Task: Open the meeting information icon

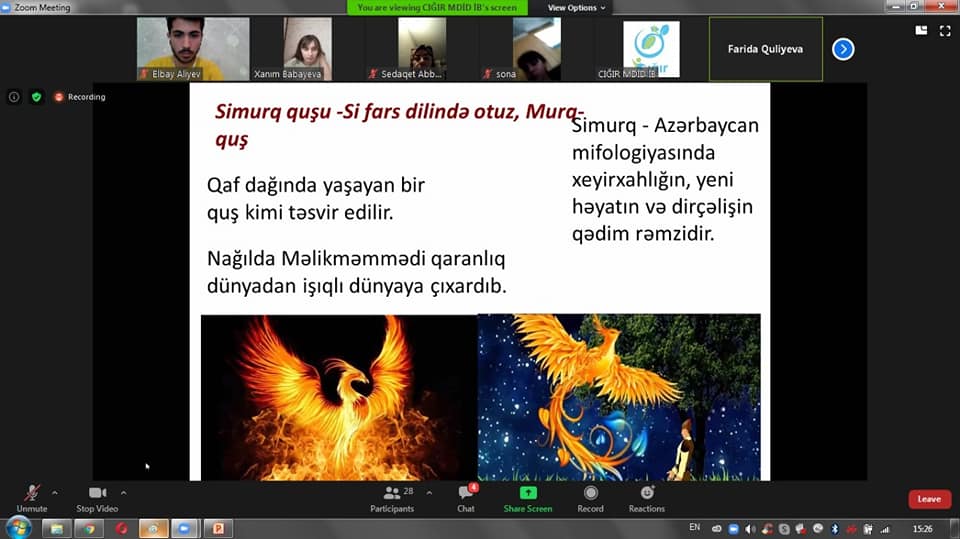Action: [x=14, y=97]
